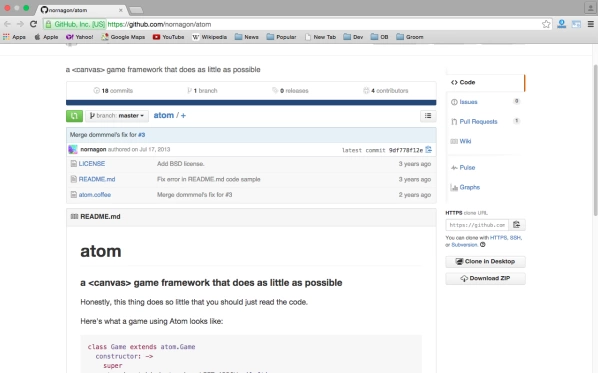Open the New Tab bookmark
The image size is (598, 373).
[x=320, y=37]
